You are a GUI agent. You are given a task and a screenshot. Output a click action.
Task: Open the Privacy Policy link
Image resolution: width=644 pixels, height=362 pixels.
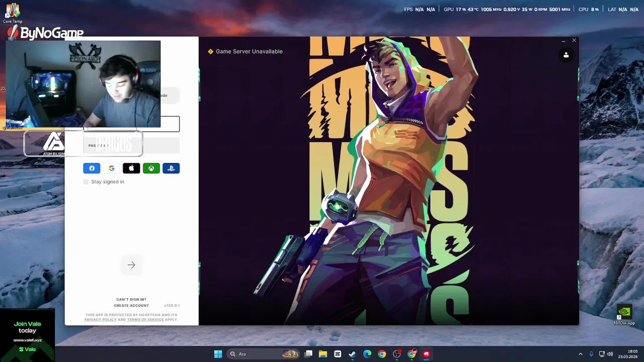(101, 319)
